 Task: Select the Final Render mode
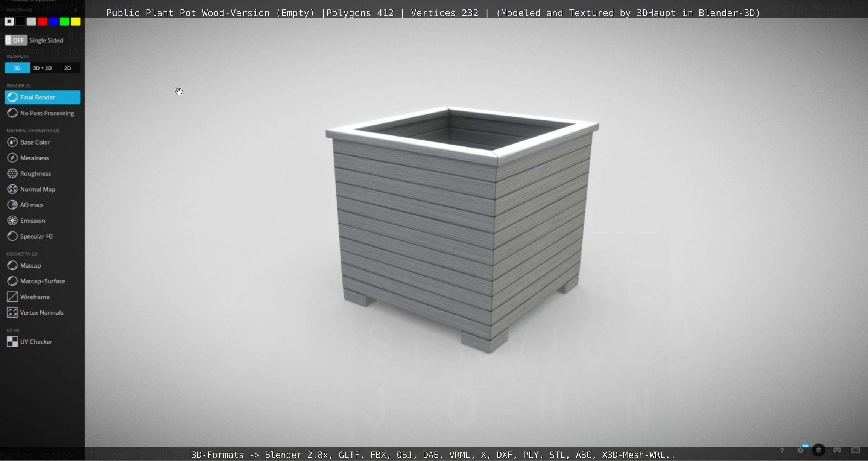coord(42,97)
